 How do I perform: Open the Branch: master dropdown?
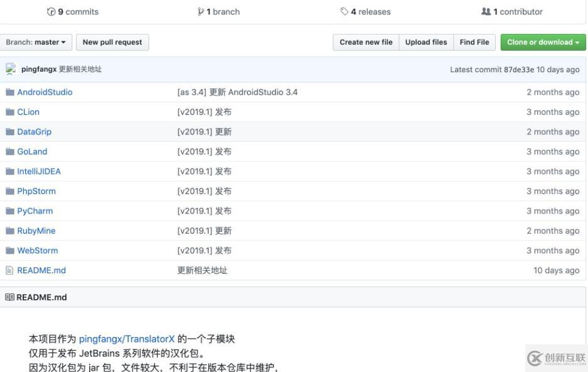36,42
